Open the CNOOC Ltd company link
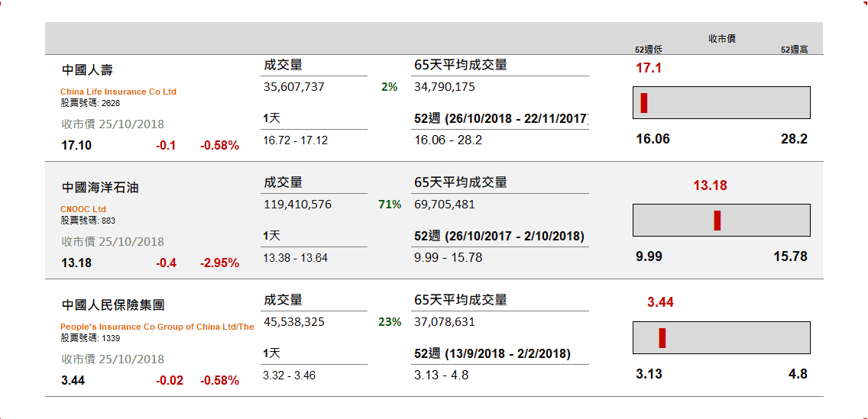This screenshot has height=419, width=868. point(83,209)
